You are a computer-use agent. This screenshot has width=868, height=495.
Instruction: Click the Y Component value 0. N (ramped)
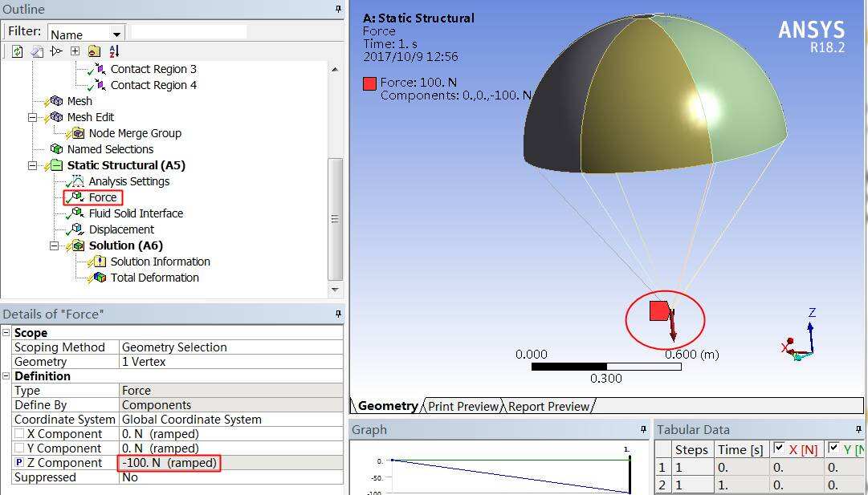click(231, 448)
